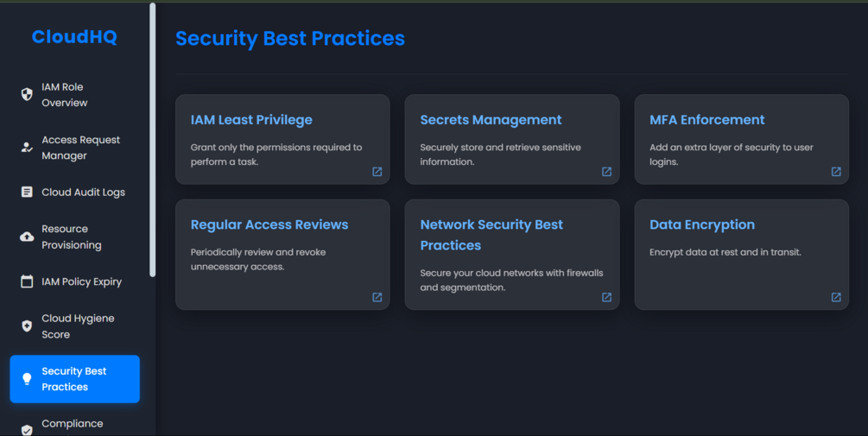The width and height of the screenshot is (868, 436).
Task: Select Compliance item in the sidebar
Action: pyautogui.click(x=73, y=424)
